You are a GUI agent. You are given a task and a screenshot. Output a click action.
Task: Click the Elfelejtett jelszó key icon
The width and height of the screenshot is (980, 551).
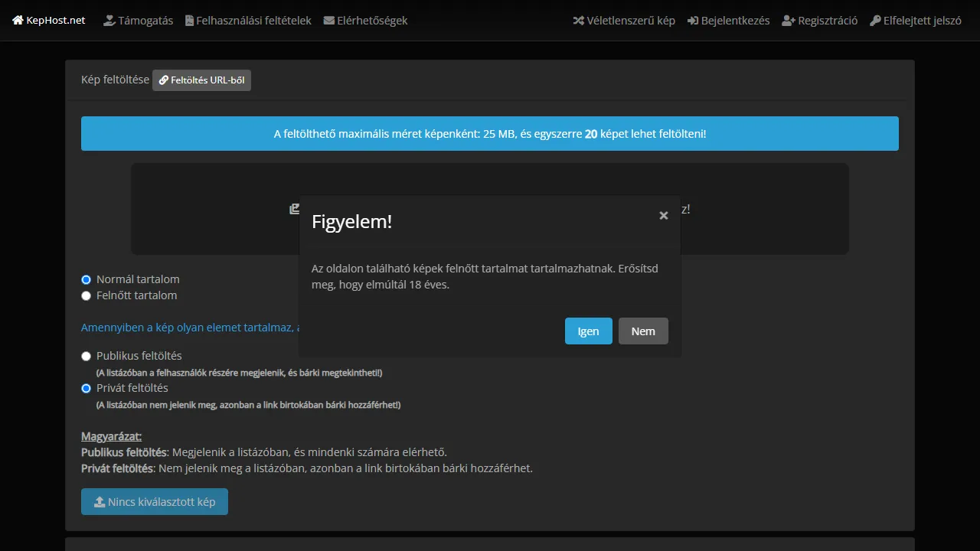click(874, 21)
